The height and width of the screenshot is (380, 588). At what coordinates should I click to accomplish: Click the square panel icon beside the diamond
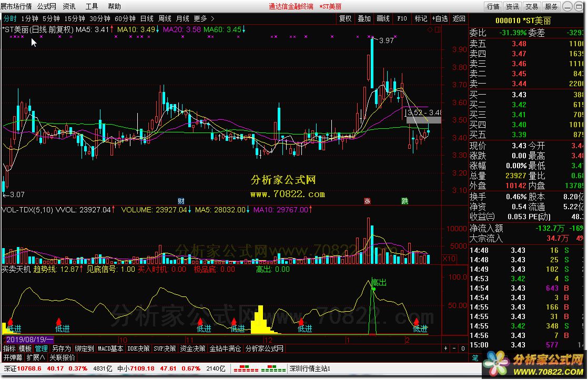pos(437,29)
